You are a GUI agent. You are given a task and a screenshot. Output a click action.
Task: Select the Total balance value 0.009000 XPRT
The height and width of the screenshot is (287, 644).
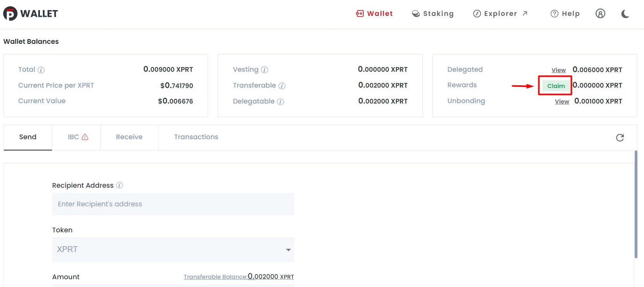coord(168,69)
